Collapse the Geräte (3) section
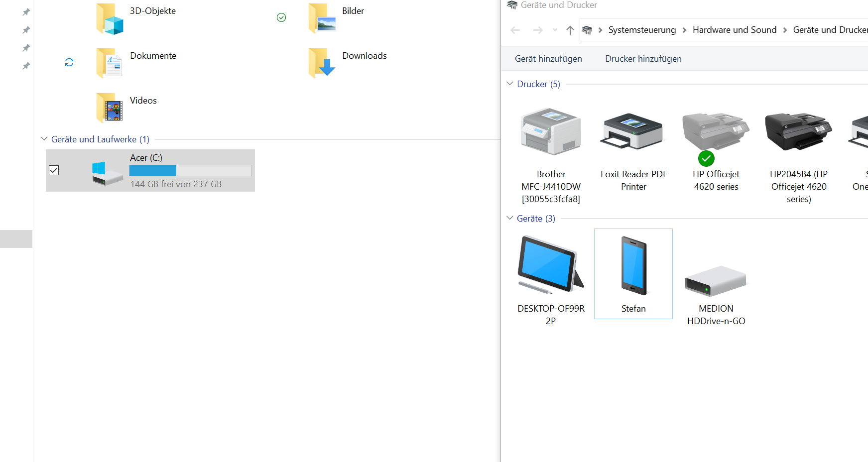 pyautogui.click(x=509, y=218)
